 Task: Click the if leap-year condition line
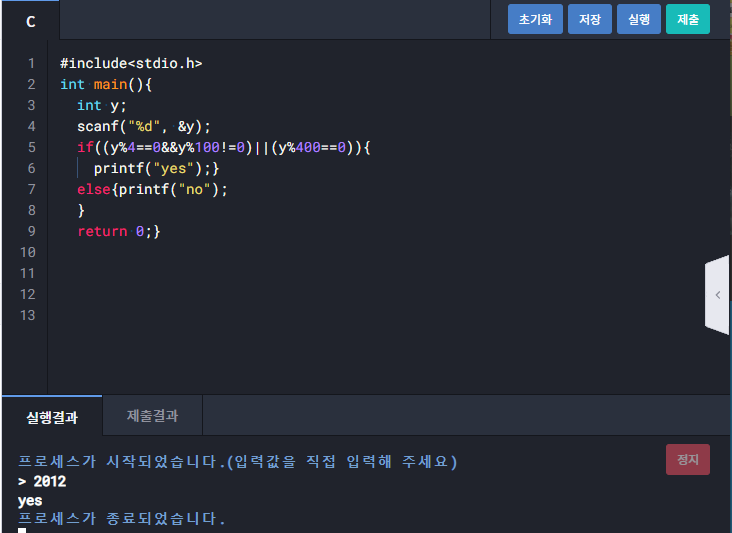(x=224, y=147)
